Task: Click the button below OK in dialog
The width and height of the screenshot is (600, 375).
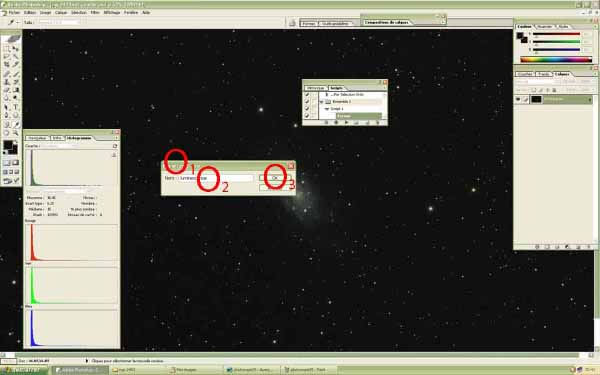Action: click(275, 188)
